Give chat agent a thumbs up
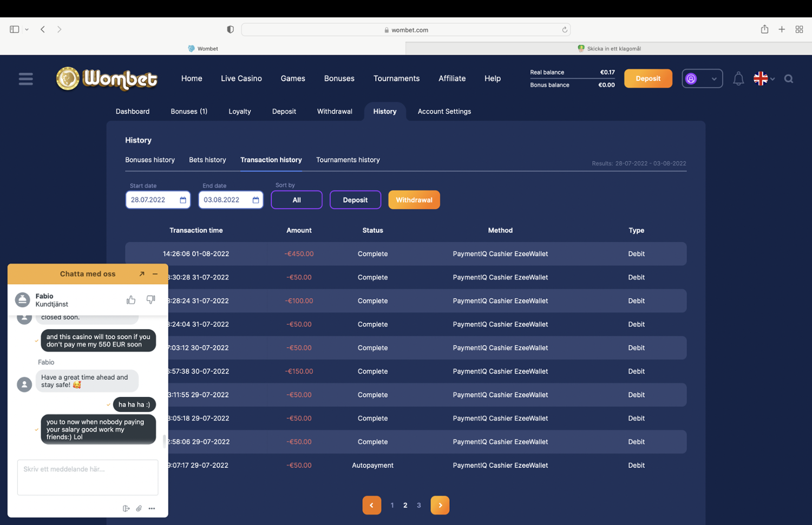The image size is (812, 525). coord(131,300)
